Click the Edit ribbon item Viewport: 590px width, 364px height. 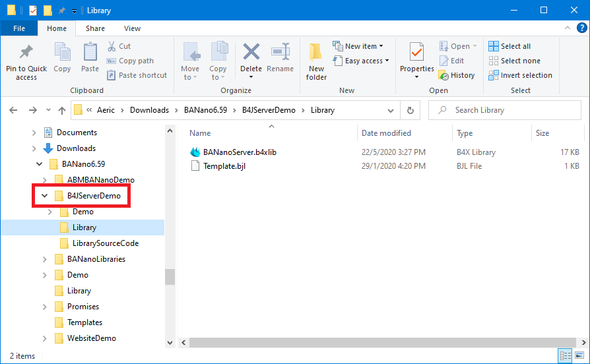(452, 61)
